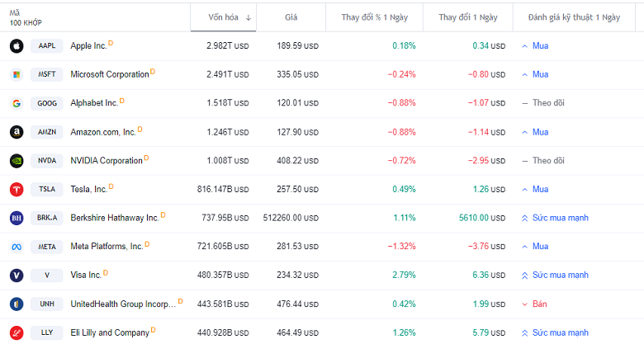Click the Amazon logo icon
This screenshot has height=344, width=644.
point(16,132)
